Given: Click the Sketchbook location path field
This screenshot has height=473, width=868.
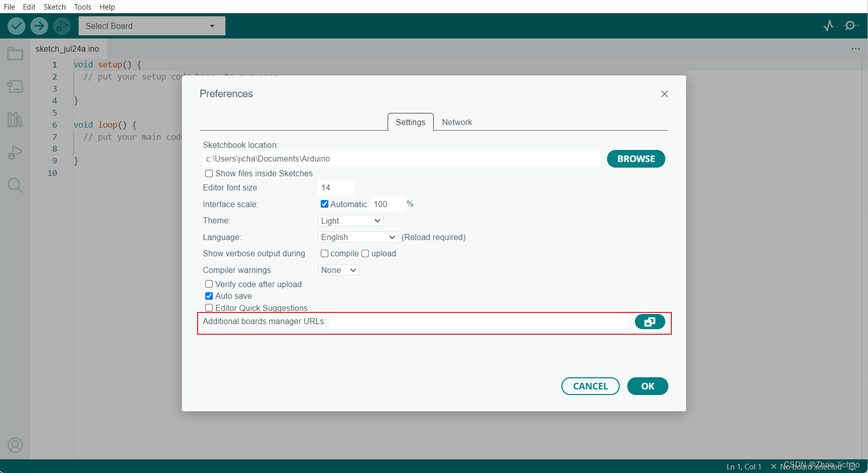Looking at the screenshot, I should [x=401, y=159].
